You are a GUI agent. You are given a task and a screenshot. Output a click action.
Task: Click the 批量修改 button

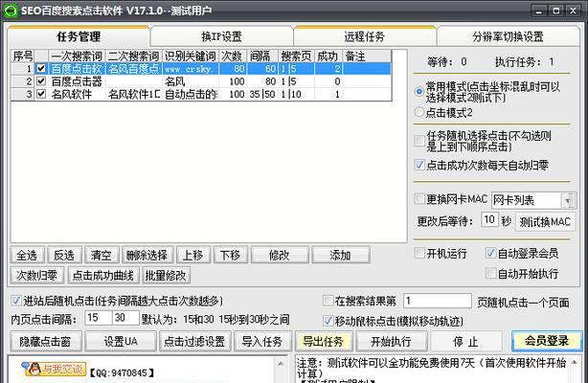[166, 276]
